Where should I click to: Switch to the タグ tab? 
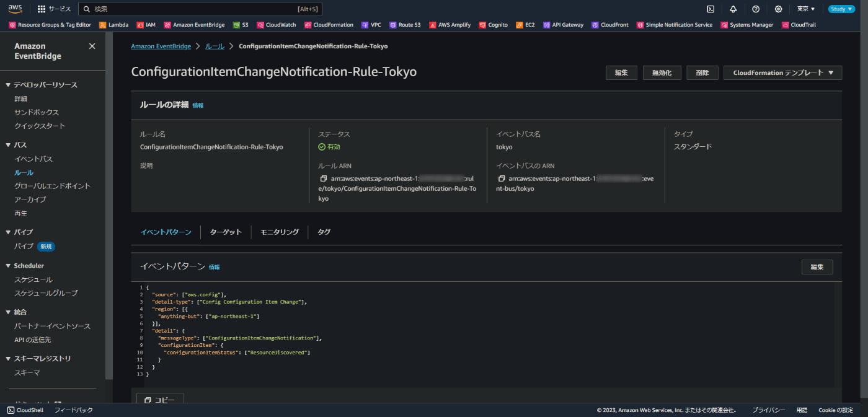coord(324,232)
